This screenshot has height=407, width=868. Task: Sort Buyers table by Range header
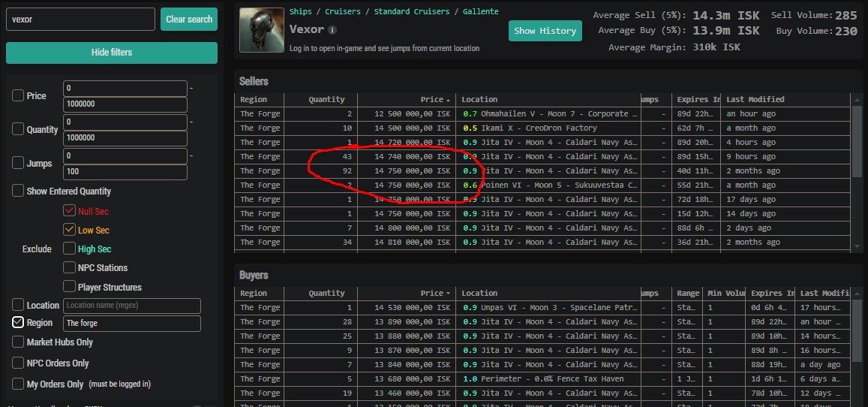point(688,294)
